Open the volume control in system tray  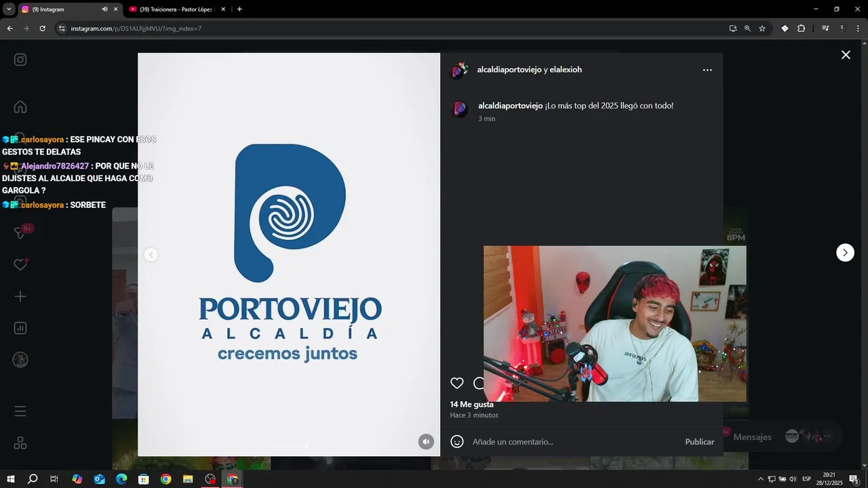793,479
